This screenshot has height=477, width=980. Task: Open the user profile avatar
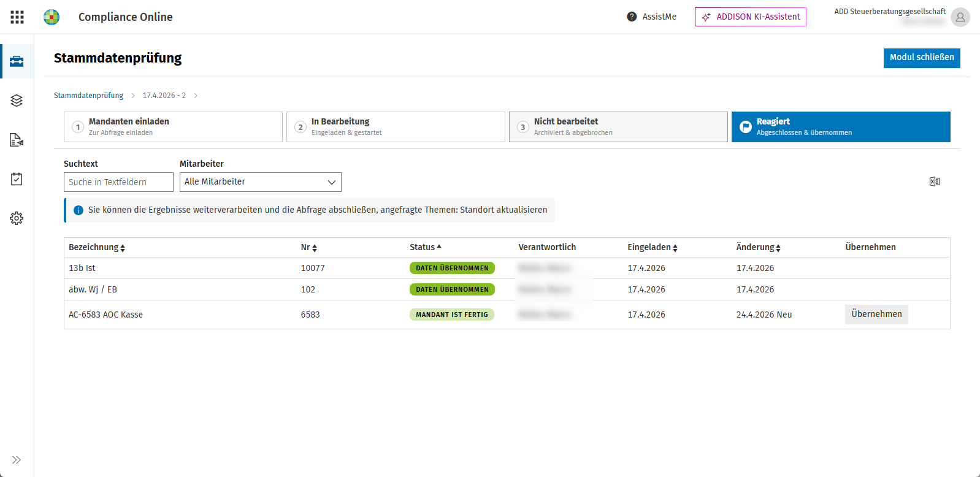point(960,17)
